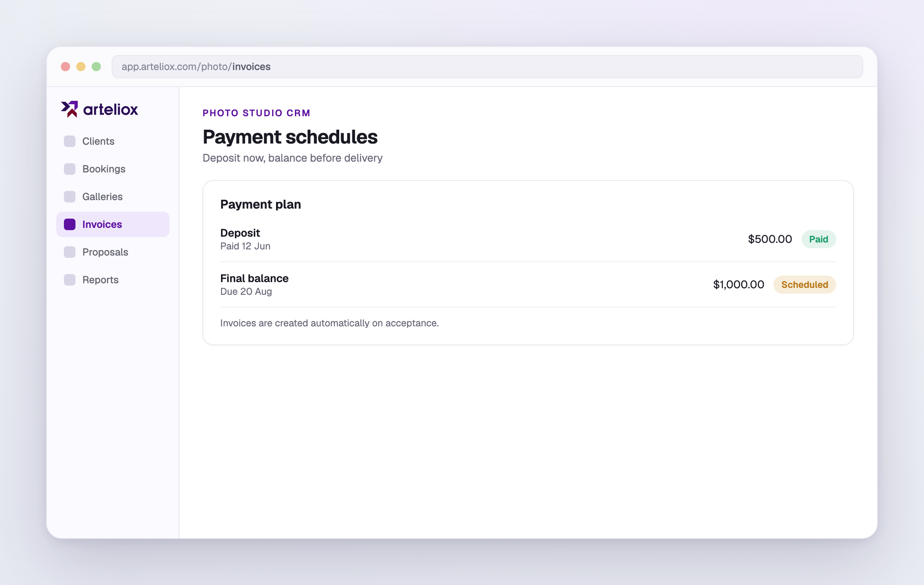Viewport: 924px width, 585px height.
Task: Click the Galleries sidebar icon
Action: click(70, 197)
